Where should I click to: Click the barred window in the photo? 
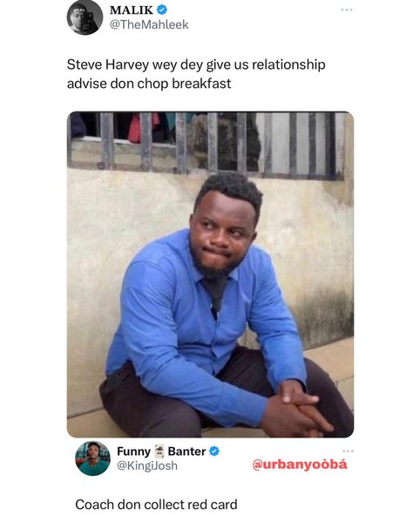(x=206, y=145)
